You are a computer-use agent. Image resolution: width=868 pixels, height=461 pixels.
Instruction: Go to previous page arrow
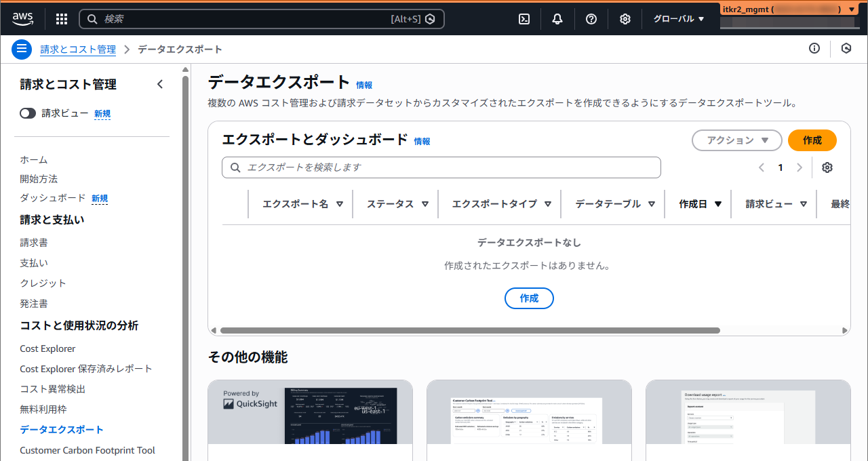point(762,167)
